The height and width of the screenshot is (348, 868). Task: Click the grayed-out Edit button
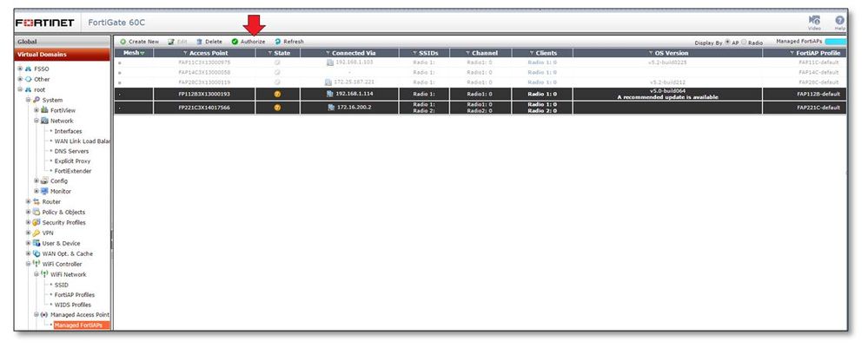point(178,42)
